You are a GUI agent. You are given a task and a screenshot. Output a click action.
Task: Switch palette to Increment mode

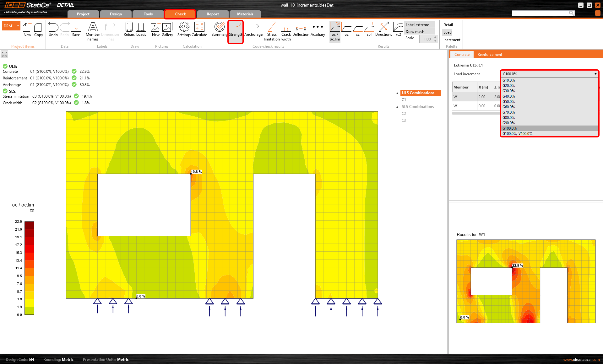451,40
